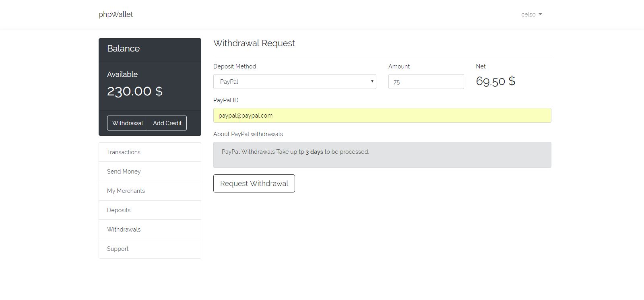644x300 pixels.
Task: Click the PayPal withdrawals processing notice box
Action: (382, 155)
